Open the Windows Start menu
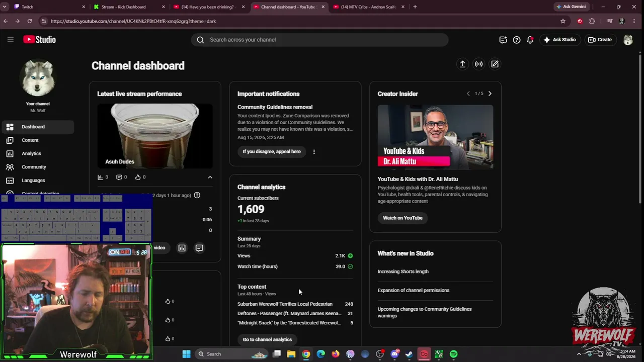The height and width of the screenshot is (362, 644). click(x=186, y=354)
